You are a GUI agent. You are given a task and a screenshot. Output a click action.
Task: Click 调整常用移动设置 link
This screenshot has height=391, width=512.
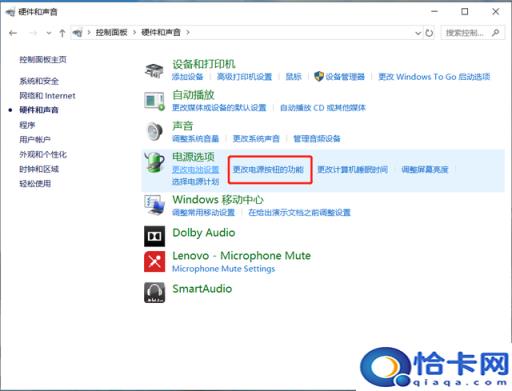click(203, 212)
